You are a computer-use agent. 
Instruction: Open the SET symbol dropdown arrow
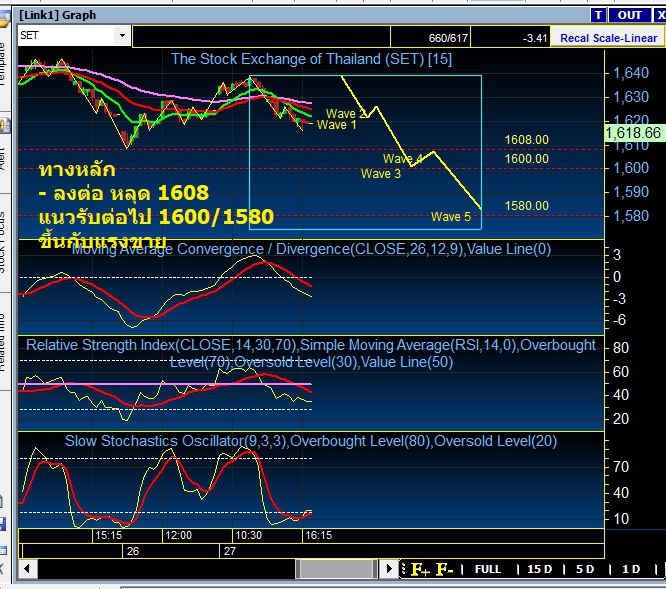[122, 35]
